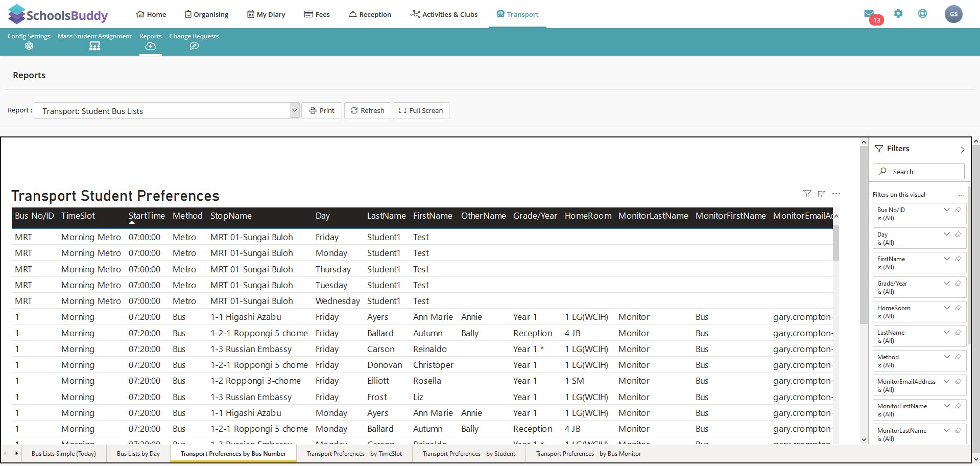Click the Print button
The height and width of the screenshot is (466, 980).
click(322, 111)
